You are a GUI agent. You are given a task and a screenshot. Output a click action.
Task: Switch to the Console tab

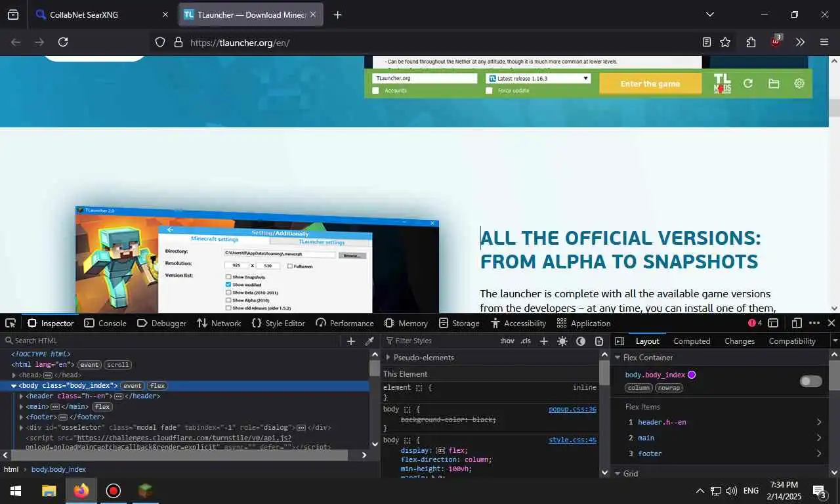pyautogui.click(x=105, y=323)
